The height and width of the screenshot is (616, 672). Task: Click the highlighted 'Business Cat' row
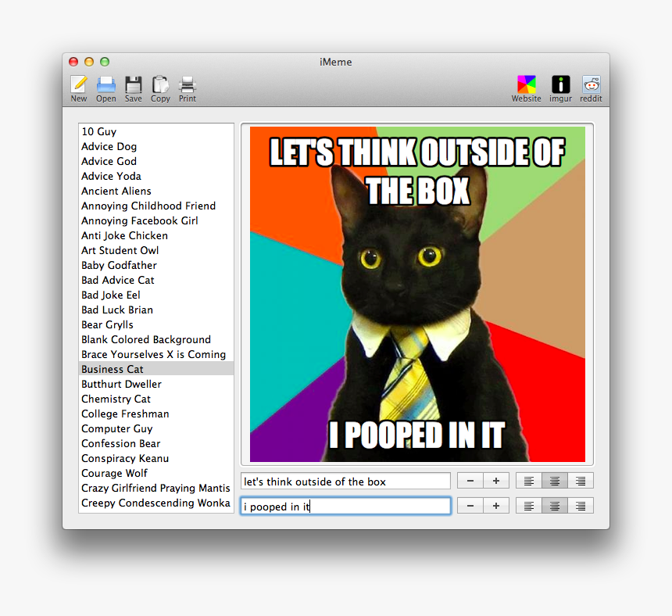pyautogui.click(x=156, y=369)
